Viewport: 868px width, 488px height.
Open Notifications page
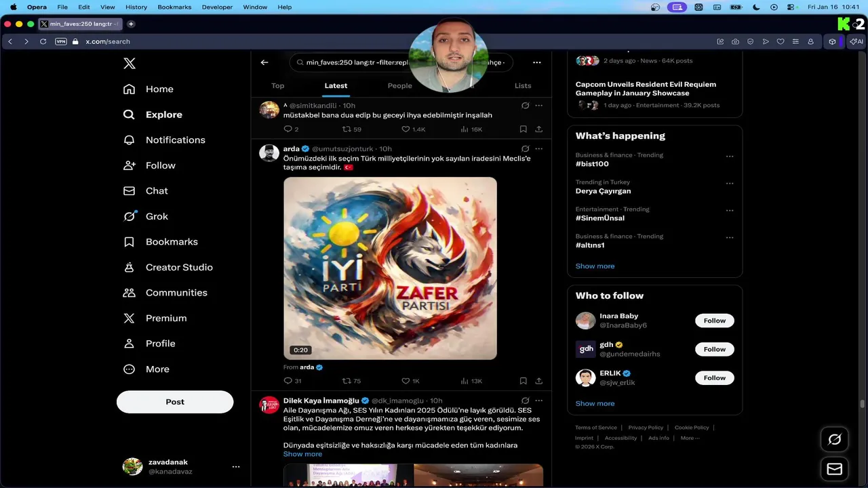coord(164,140)
